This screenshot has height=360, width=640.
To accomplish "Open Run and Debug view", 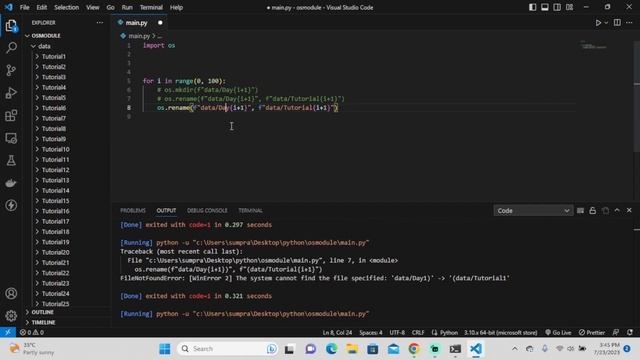I will (x=11, y=93).
